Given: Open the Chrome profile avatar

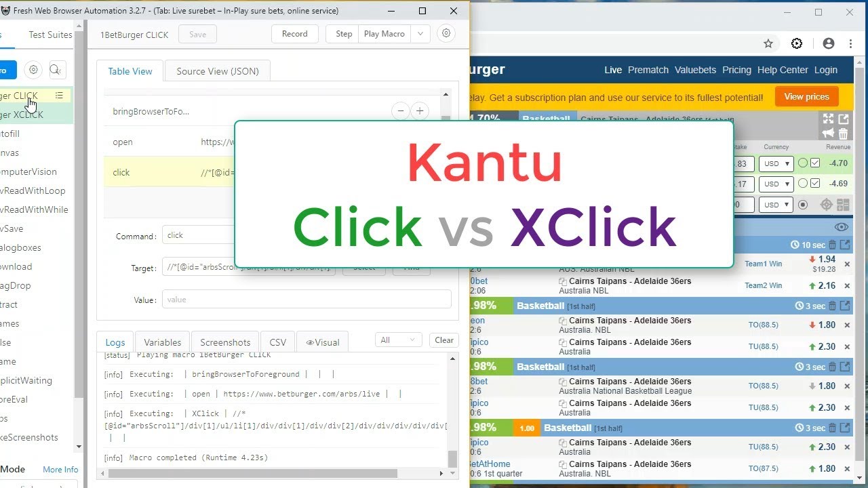Looking at the screenshot, I should 829,43.
